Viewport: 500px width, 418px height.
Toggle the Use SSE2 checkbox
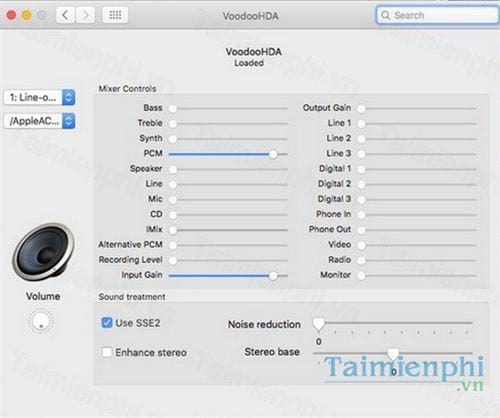tap(107, 323)
